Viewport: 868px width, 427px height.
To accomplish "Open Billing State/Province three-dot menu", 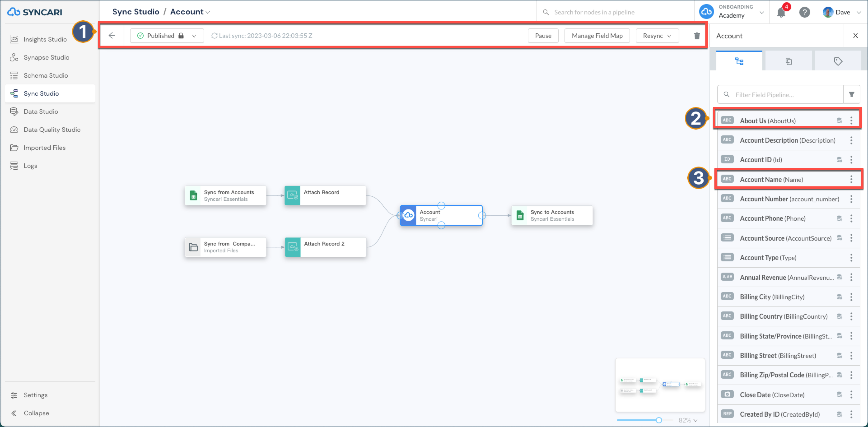I will coord(851,336).
